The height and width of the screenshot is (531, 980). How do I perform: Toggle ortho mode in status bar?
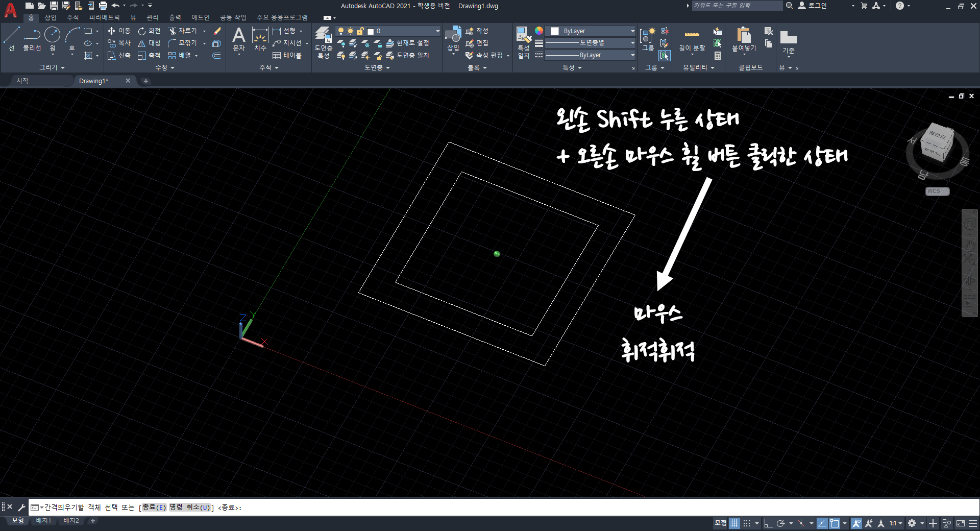(x=768, y=523)
